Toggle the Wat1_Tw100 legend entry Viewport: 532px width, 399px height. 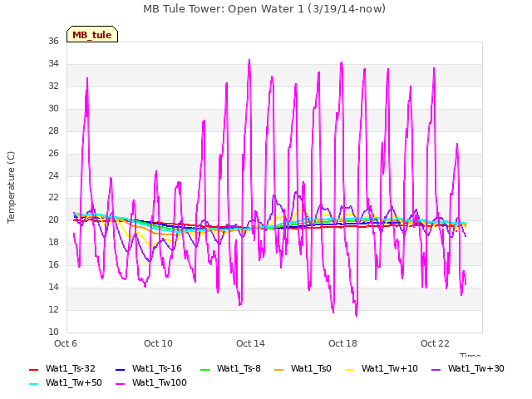(151, 382)
